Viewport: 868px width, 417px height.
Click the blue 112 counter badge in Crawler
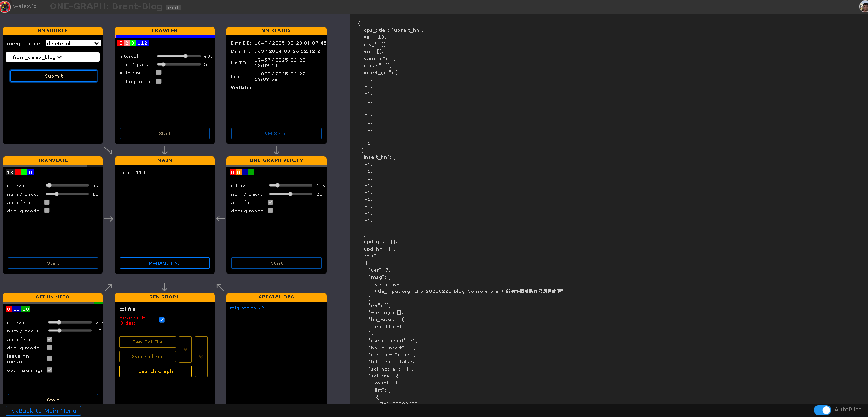pos(143,43)
